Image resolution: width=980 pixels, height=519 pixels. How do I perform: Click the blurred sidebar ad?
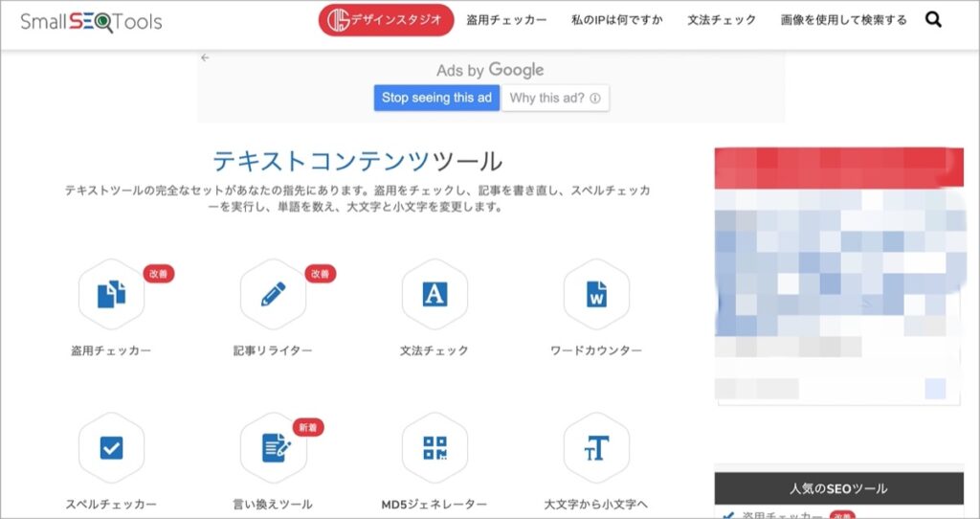click(838, 275)
